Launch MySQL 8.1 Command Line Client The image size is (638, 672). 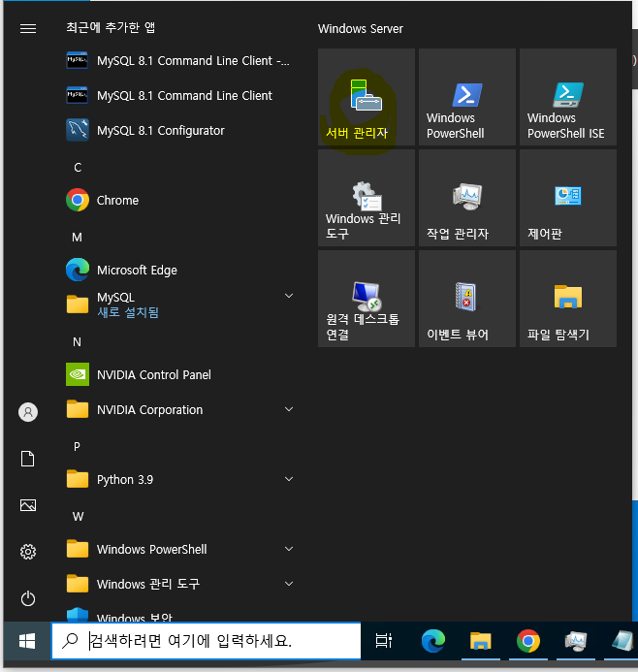180,96
